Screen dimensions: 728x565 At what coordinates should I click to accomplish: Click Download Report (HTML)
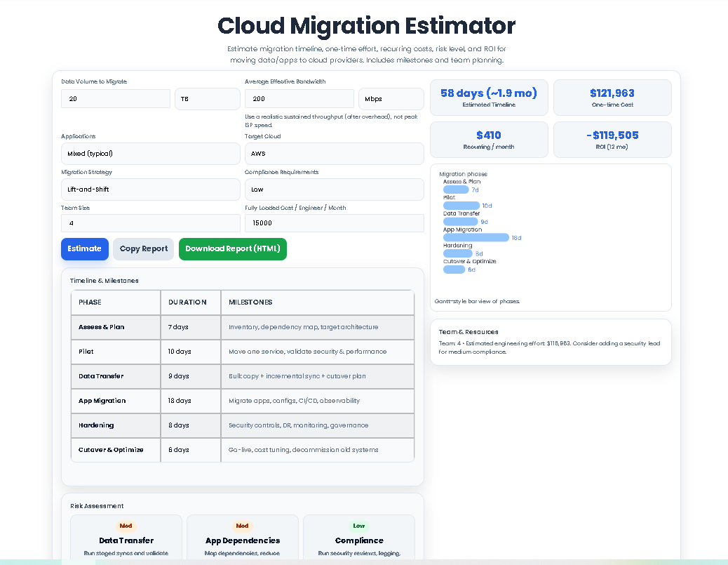[232, 248]
